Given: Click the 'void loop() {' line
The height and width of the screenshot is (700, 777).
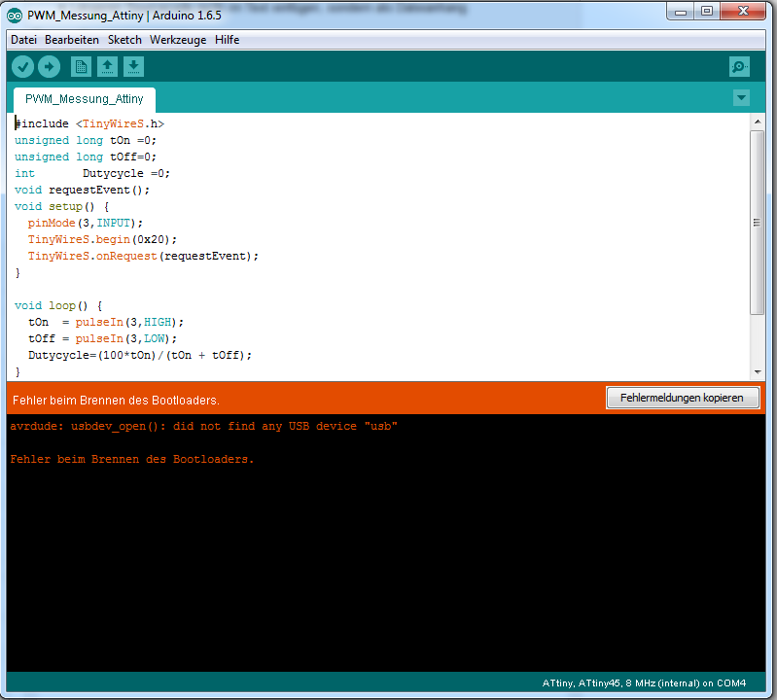Looking at the screenshot, I should tap(58, 305).
